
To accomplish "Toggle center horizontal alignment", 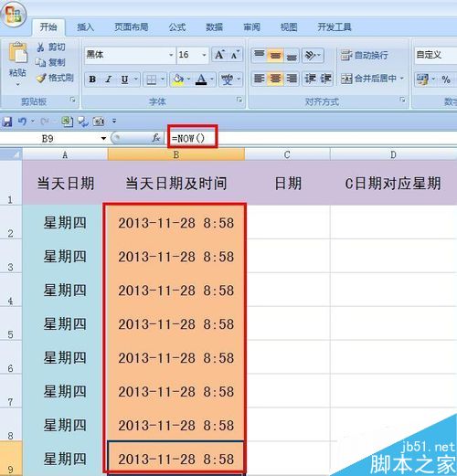I will 275,79.
